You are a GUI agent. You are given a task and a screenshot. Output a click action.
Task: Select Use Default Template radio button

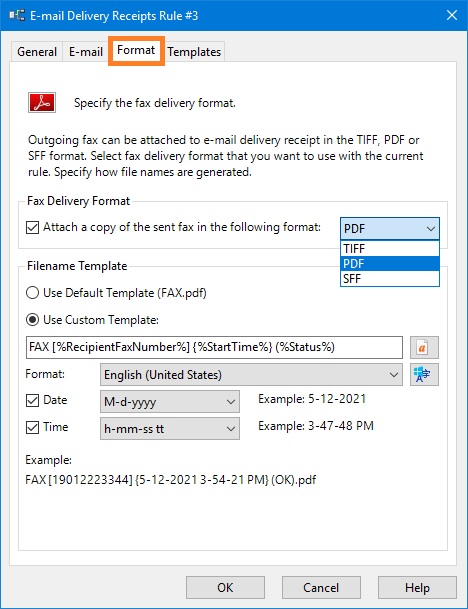(x=32, y=292)
